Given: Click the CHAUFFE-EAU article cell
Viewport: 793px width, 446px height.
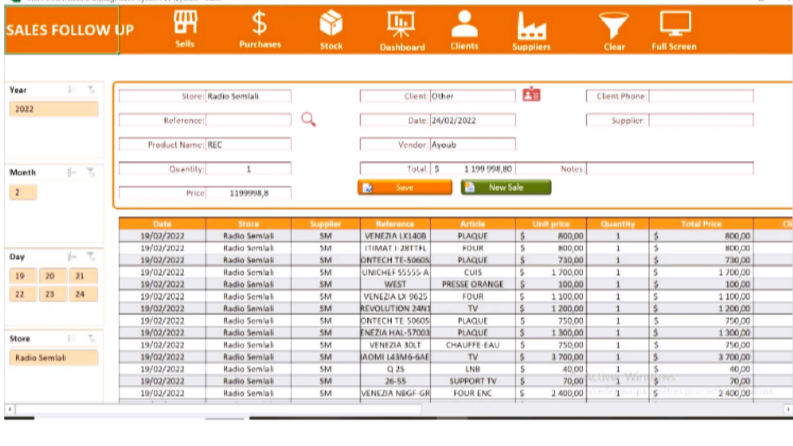Looking at the screenshot, I should [x=472, y=345].
